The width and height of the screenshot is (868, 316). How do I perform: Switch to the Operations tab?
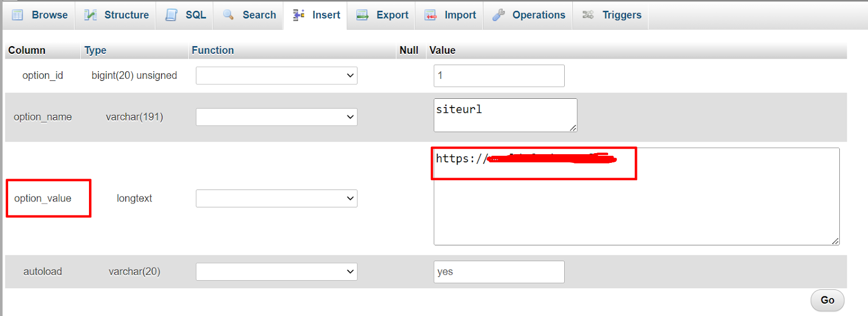click(x=538, y=15)
